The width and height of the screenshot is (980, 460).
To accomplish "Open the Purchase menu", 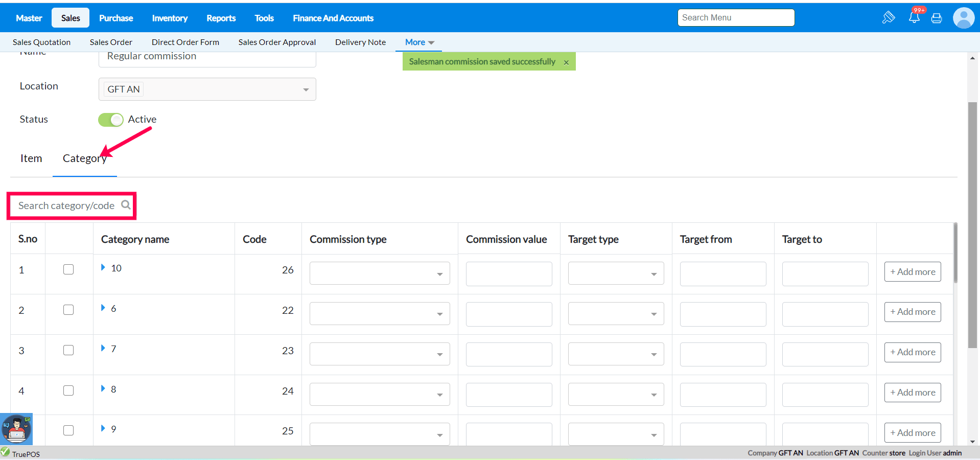I will 116,18.
